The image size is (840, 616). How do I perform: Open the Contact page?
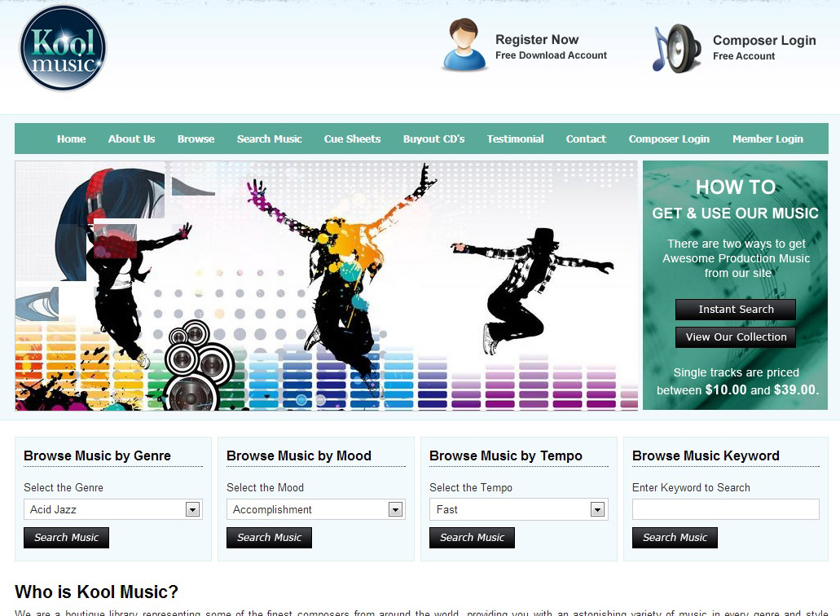coord(586,139)
